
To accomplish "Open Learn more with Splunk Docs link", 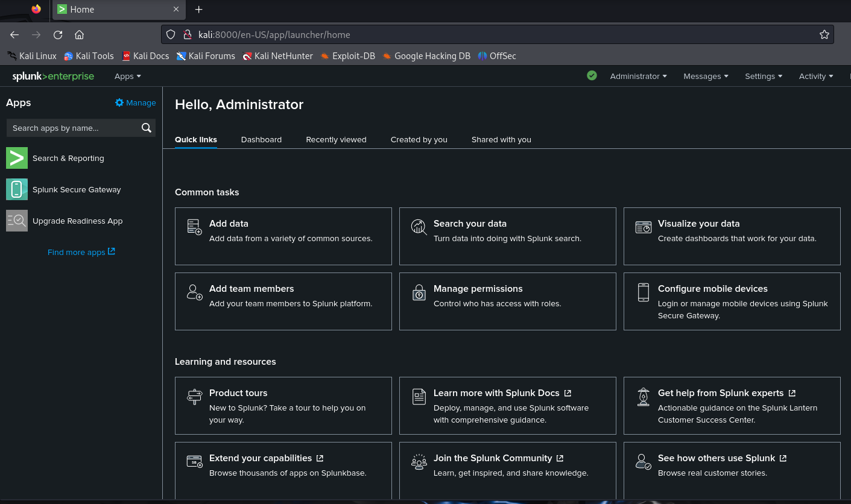I will coord(502,393).
